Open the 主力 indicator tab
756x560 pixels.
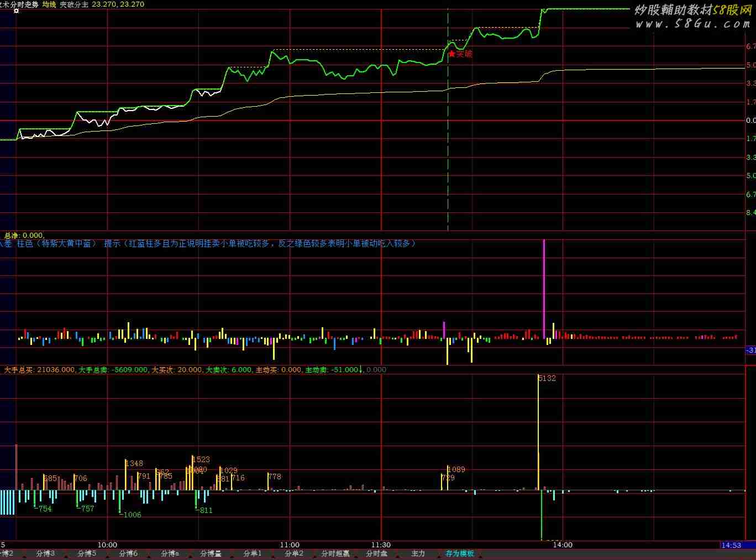(418, 553)
